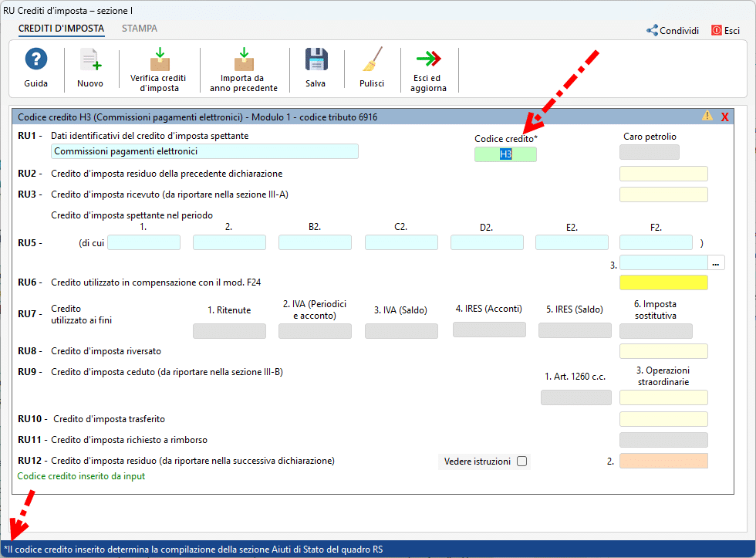Click the orange RU12 residuo field

pyautogui.click(x=663, y=461)
